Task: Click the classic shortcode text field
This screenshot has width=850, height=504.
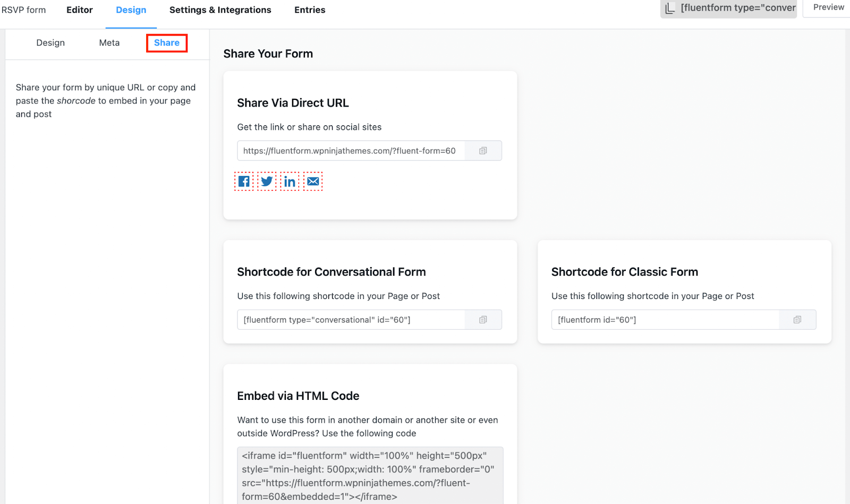Action: [665, 320]
